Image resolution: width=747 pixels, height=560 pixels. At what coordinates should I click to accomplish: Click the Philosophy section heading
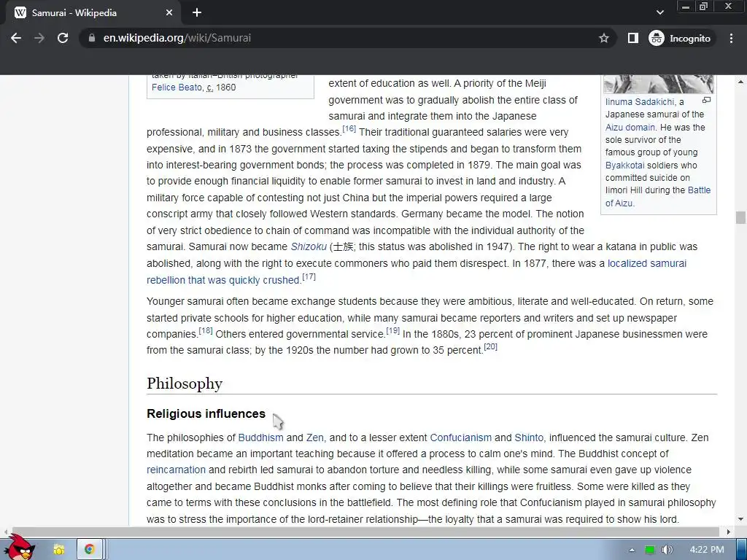(185, 384)
